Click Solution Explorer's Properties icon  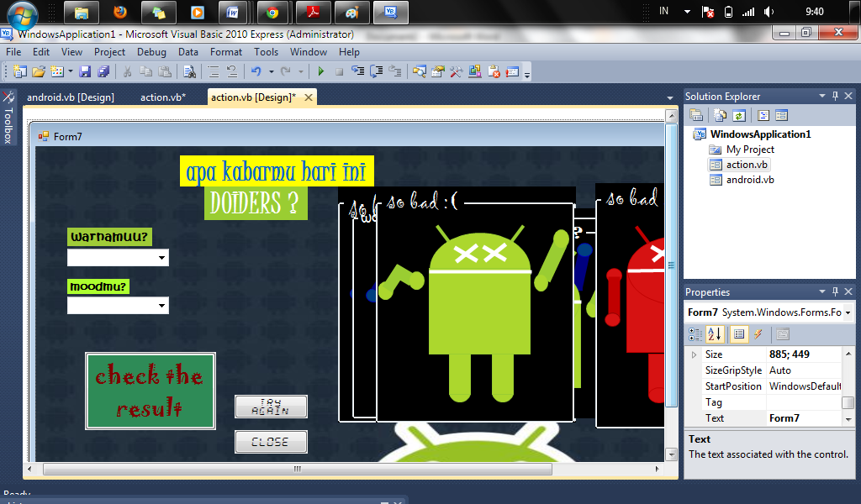pyautogui.click(x=696, y=115)
